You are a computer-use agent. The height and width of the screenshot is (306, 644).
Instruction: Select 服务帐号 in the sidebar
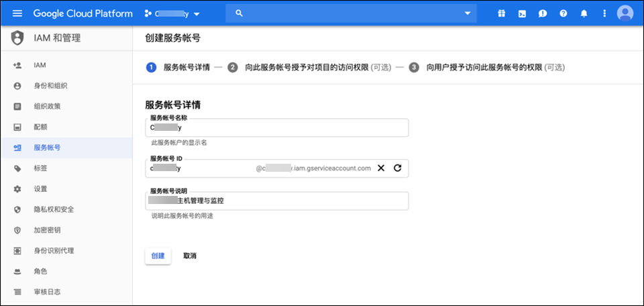click(47, 148)
